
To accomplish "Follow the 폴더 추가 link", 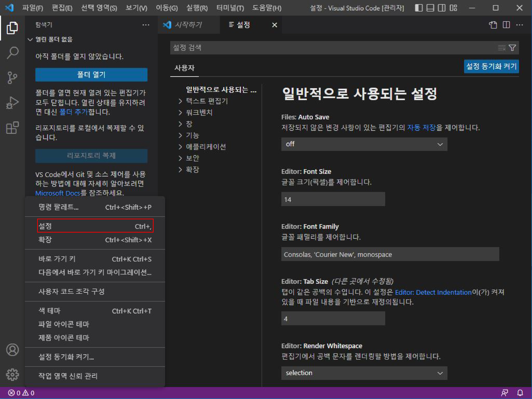I will [74, 112].
